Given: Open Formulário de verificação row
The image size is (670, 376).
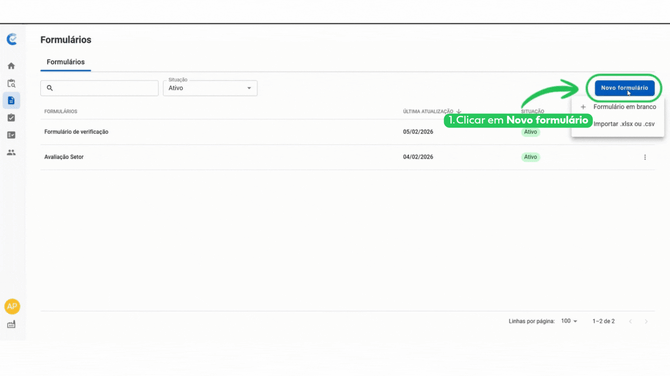Looking at the screenshot, I should [x=347, y=132].
